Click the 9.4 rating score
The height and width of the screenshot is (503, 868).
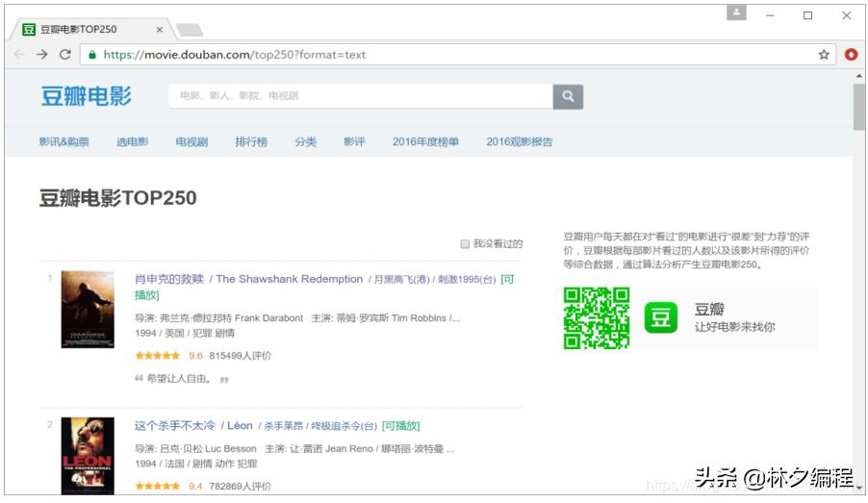[195, 486]
